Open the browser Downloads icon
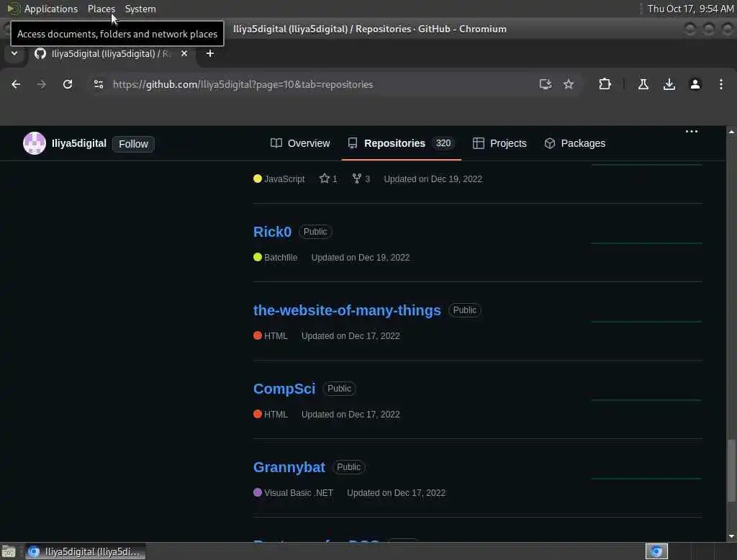 pyautogui.click(x=669, y=84)
